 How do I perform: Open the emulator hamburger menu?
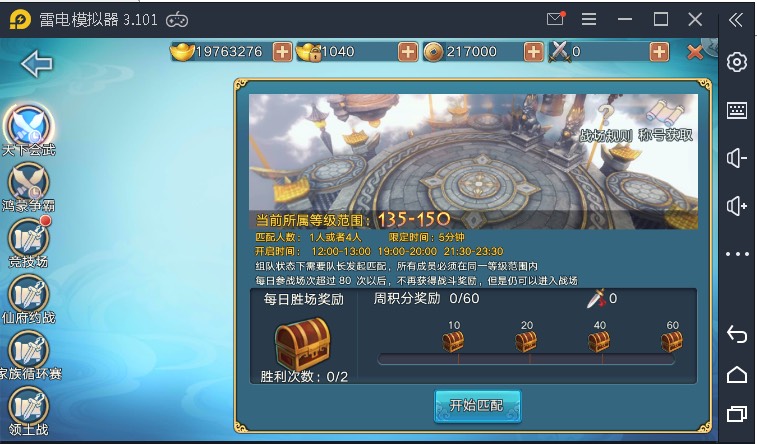(x=589, y=19)
